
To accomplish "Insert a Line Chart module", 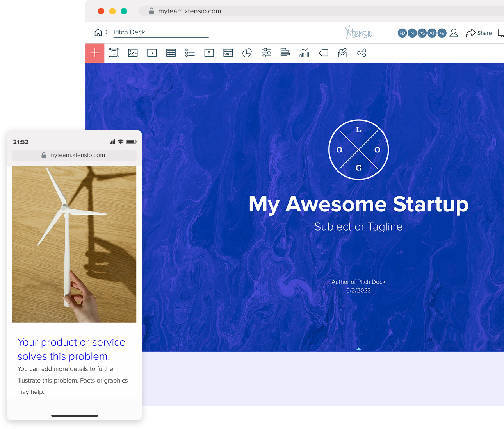I will pos(304,53).
